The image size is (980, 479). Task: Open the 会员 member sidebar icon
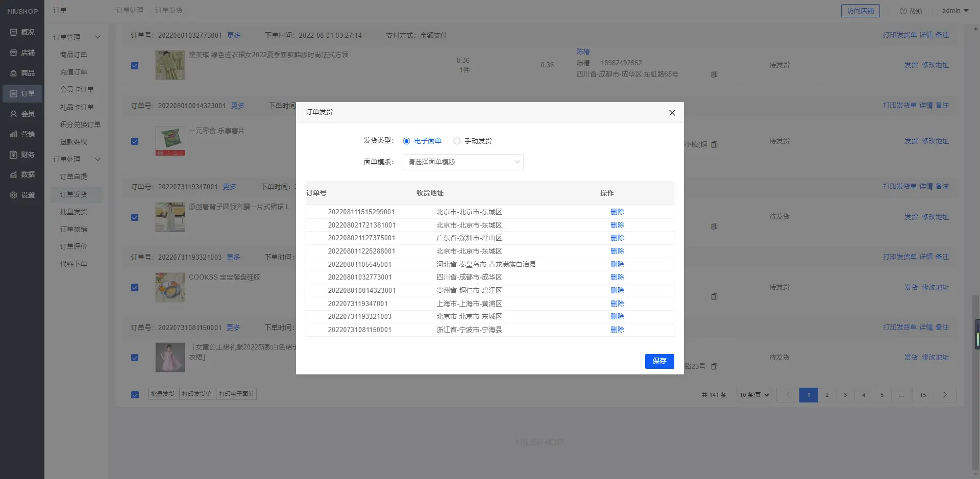pos(14,114)
